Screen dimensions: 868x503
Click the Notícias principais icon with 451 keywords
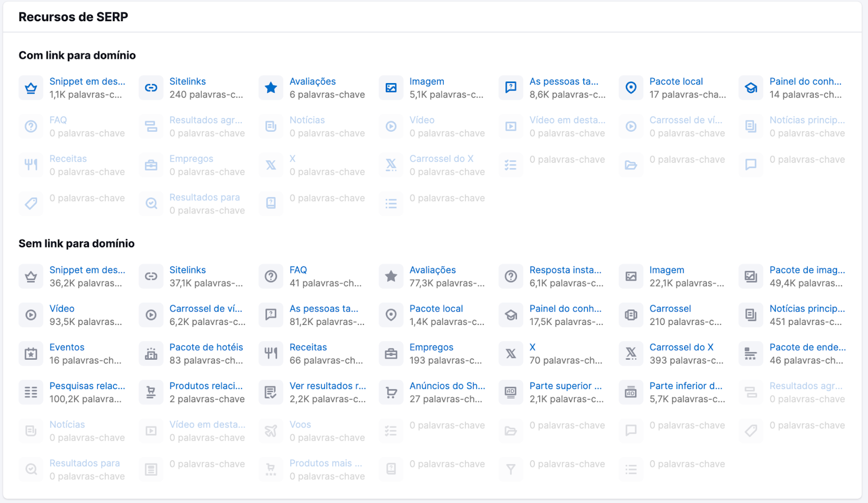click(751, 315)
